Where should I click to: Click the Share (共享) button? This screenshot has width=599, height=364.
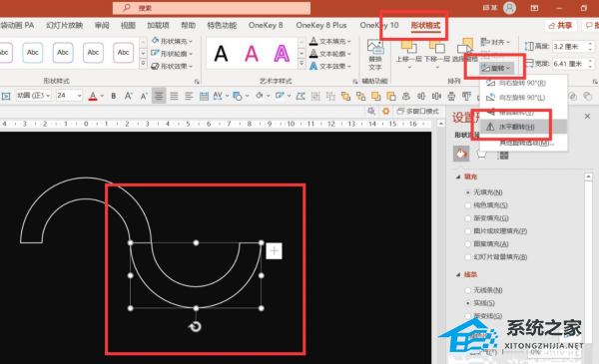coord(560,26)
